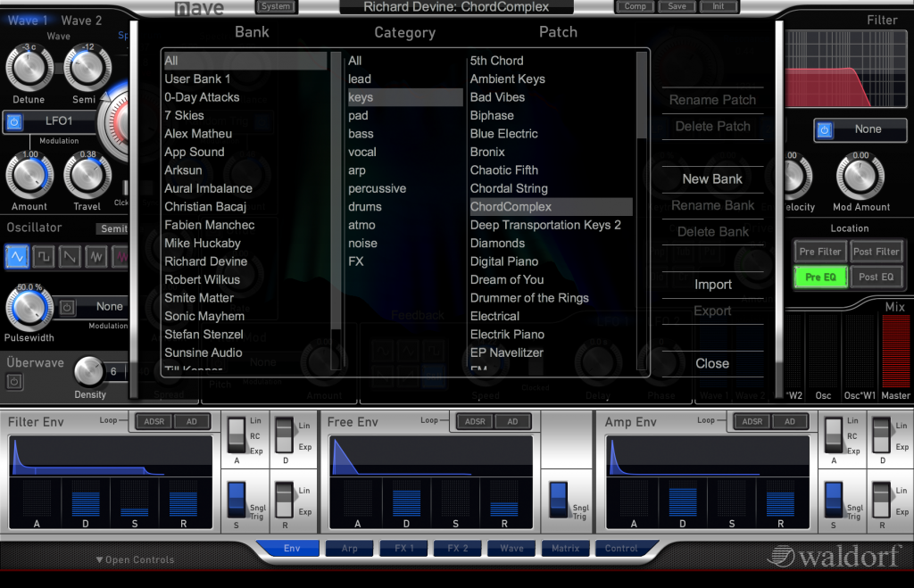Switch to the Wave page tab

pos(511,549)
